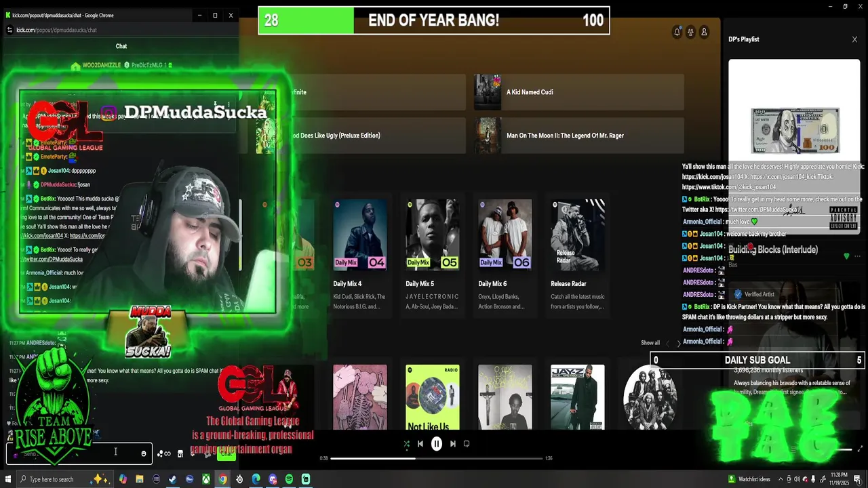Open Microsoft Copilot from the taskbar
The height and width of the screenshot is (488, 868).
pos(123,479)
